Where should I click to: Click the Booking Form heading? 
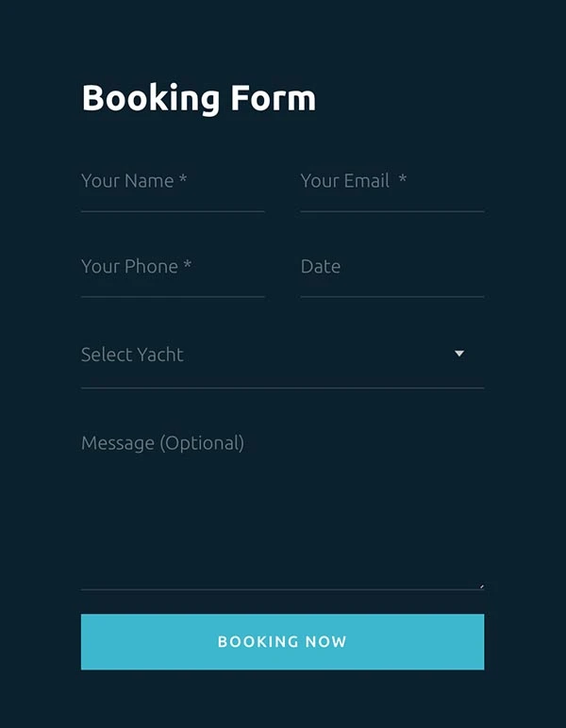199,98
